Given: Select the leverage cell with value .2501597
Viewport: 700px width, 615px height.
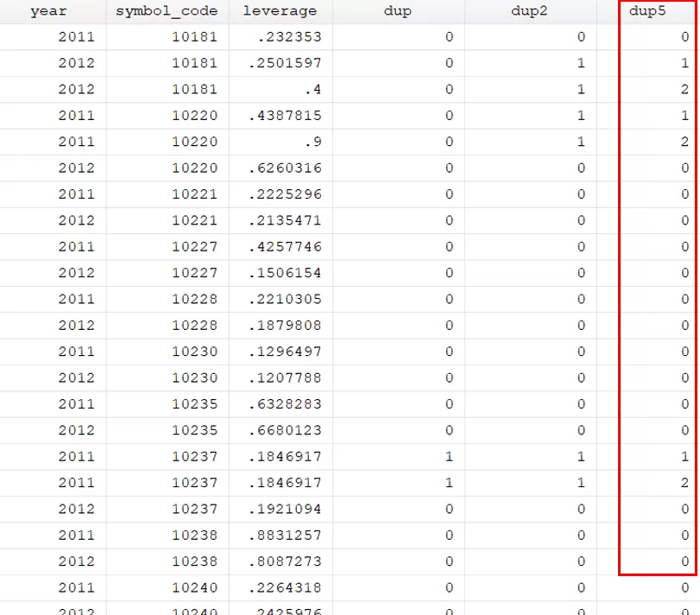Looking at the screenshot, I should tap(284, 63).
